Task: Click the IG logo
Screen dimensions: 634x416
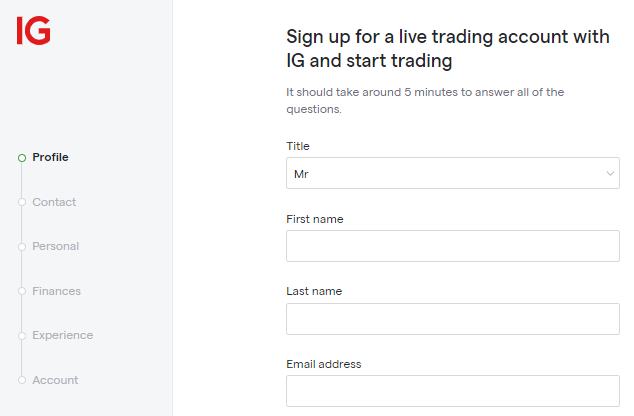Action: pyautogui.click(x=33, y=31)
